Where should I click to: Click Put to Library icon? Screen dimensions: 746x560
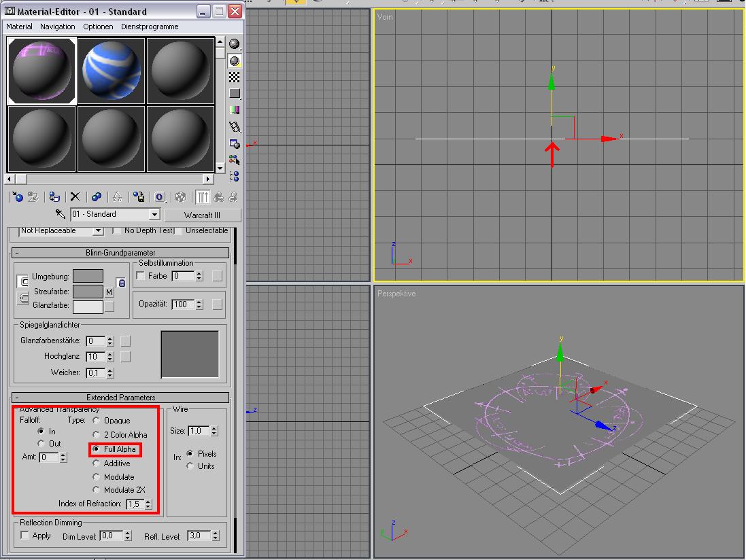point(139,197)
